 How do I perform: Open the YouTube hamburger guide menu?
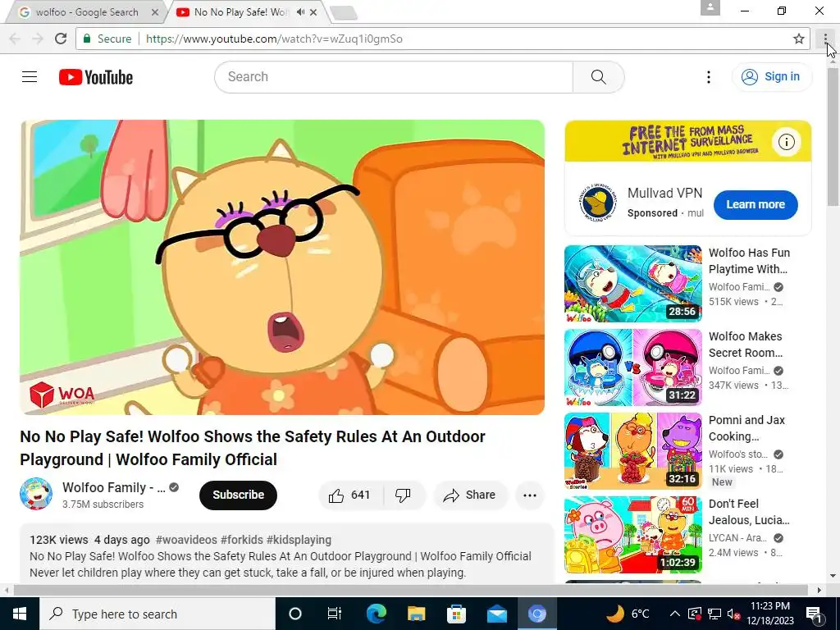point(30,76)
